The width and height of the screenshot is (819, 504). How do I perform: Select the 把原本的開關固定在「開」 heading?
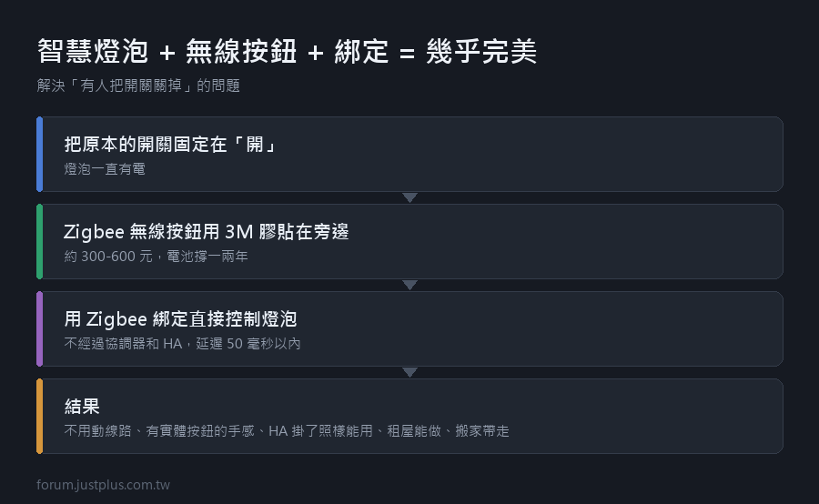coord(170,144)
